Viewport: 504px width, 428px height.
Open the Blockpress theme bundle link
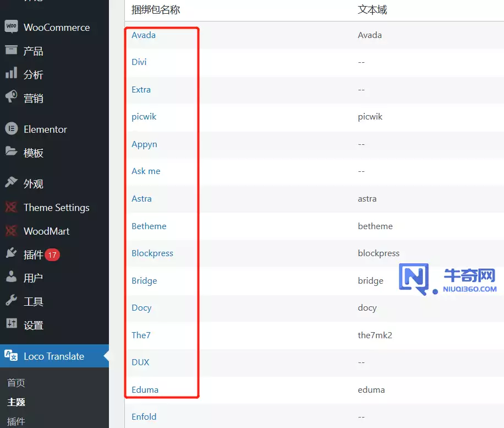coord(152,253)
